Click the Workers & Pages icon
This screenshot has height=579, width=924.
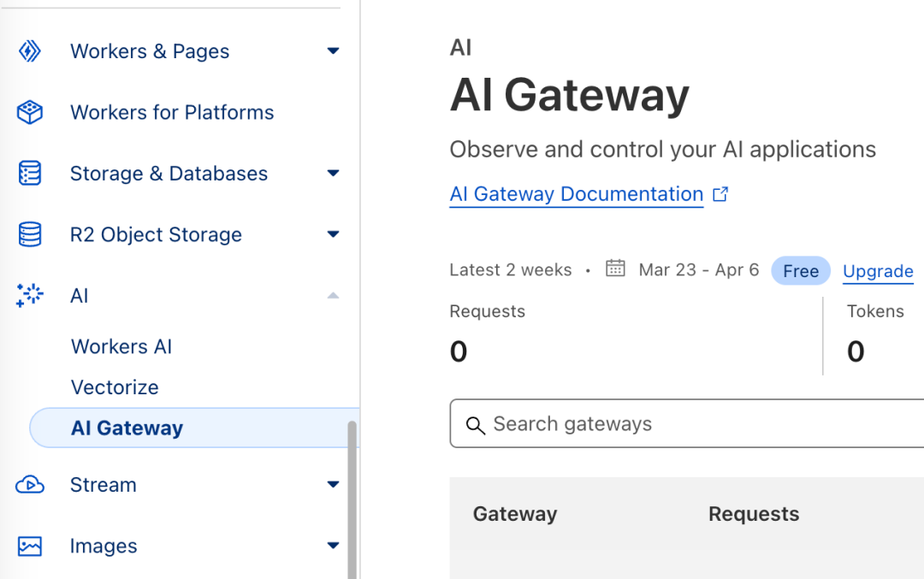pyautogui.click(x=29, y=51)
